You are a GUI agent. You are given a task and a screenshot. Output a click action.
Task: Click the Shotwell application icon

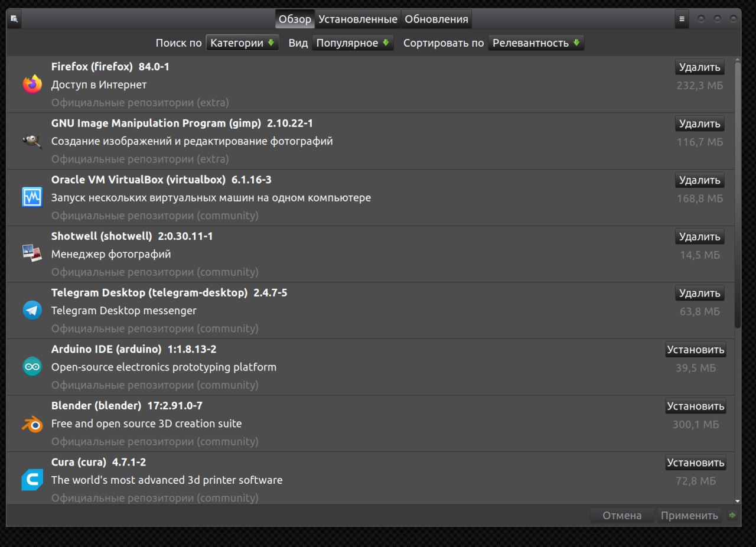[x=32, y=254]
